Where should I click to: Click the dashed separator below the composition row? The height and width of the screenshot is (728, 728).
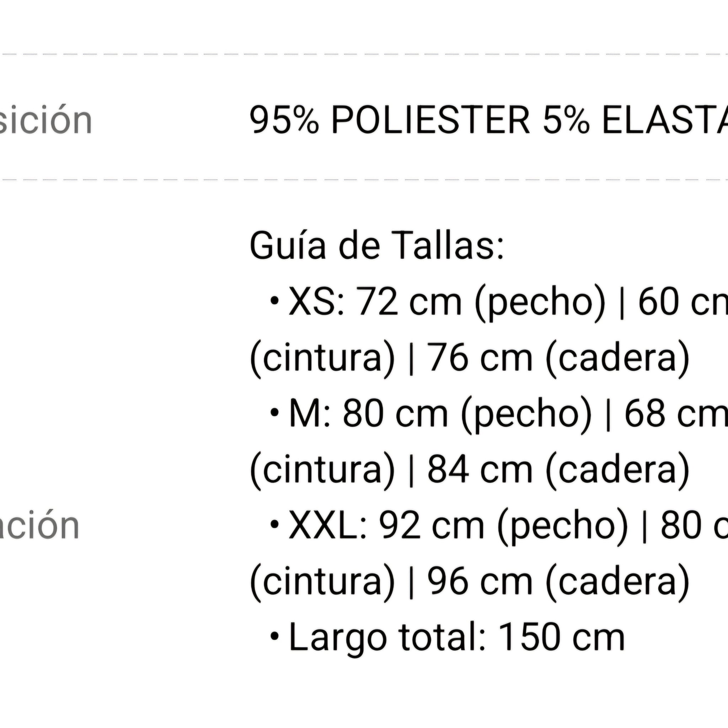[364, 180]
